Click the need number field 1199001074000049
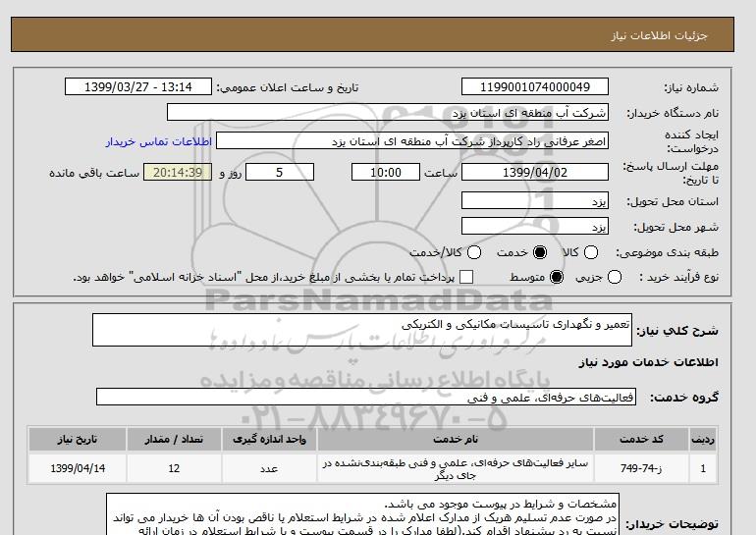 (535, 86)
